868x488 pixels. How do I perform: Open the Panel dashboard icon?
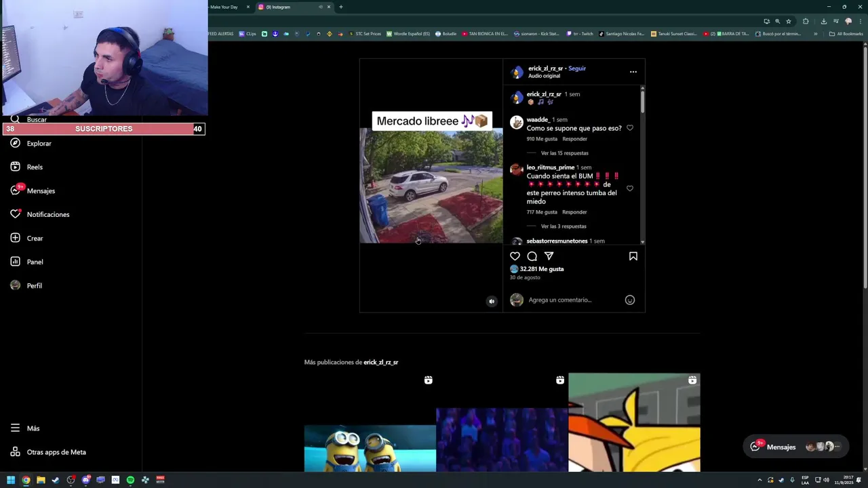[15, 262]
